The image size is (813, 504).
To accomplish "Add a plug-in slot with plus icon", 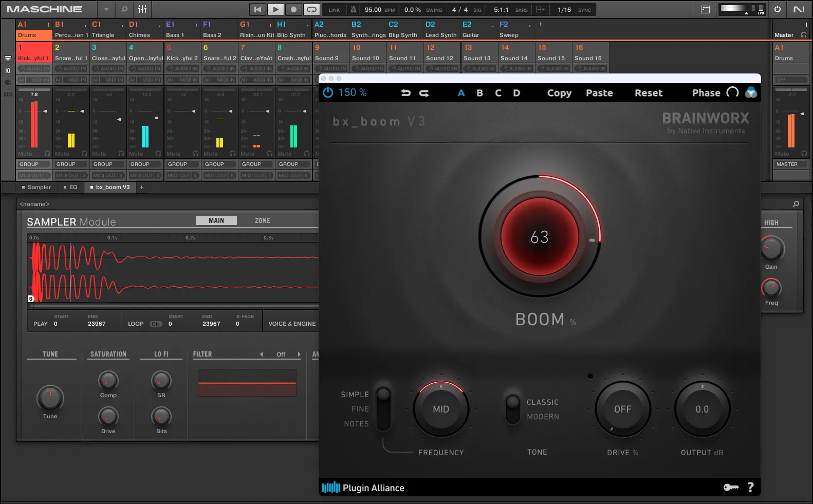I will coord(141,187).
